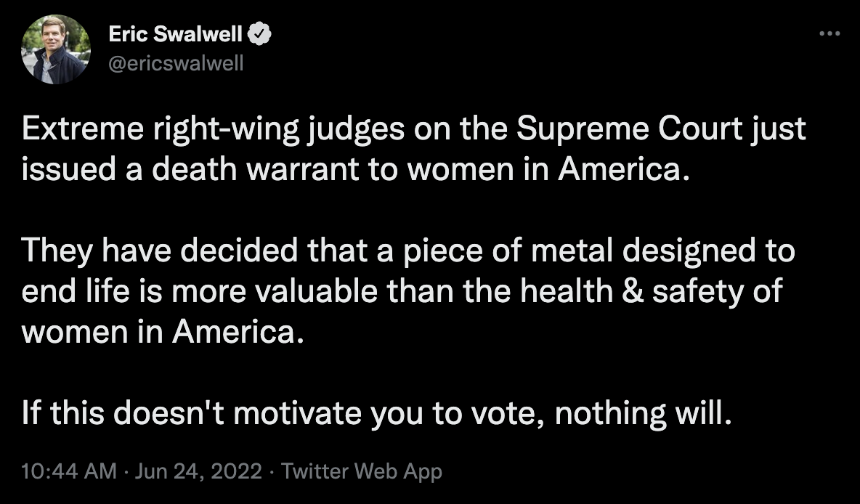Image resolution: width=860 pixels, height=504 pixels.
Task: Open Eric Swalwell's profile picture
Action: pyautogui.click(x=55, y=49)
